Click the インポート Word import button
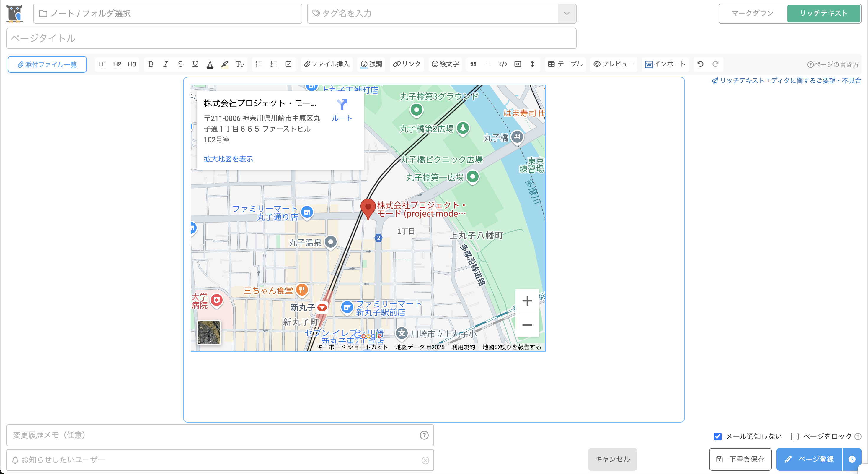 (x=665, y=64)
